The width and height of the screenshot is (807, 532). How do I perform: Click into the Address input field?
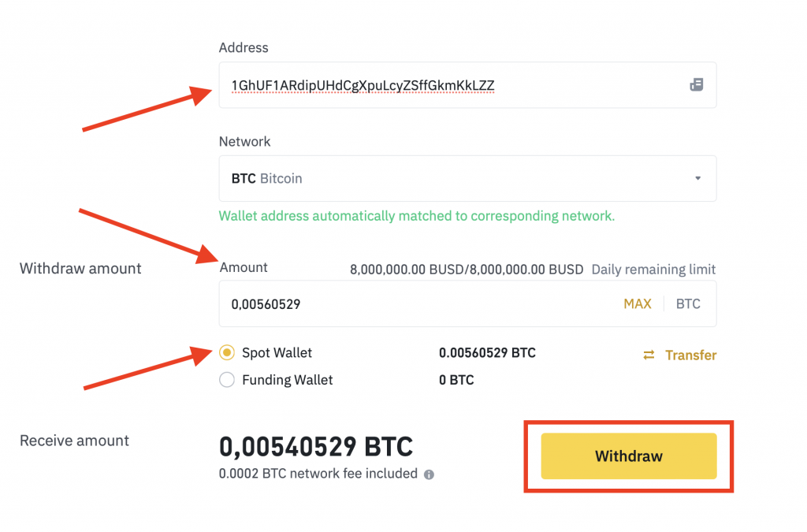449,85
